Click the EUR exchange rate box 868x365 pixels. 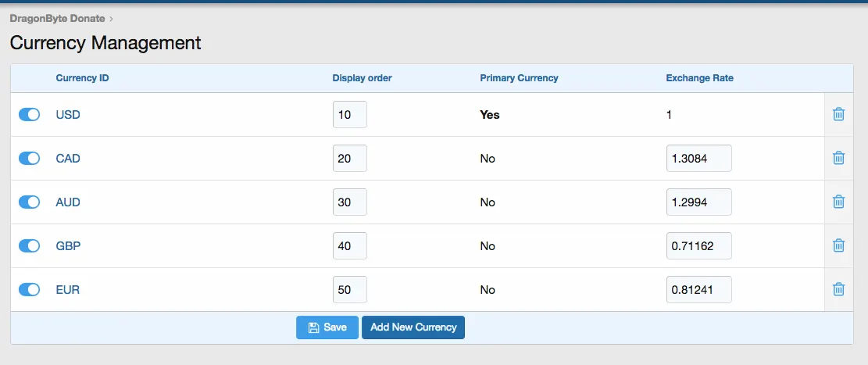[x=698, y=290]
